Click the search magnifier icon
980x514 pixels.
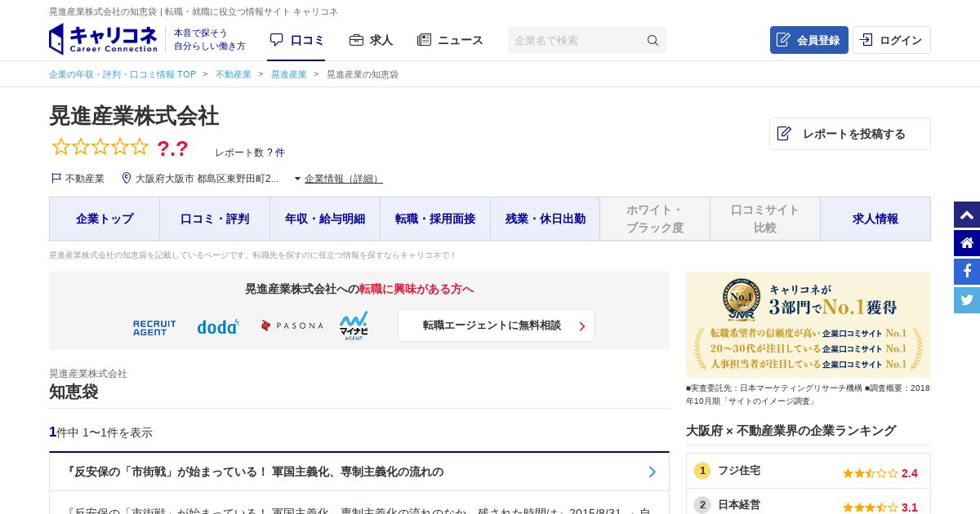[x=653, y=40]
